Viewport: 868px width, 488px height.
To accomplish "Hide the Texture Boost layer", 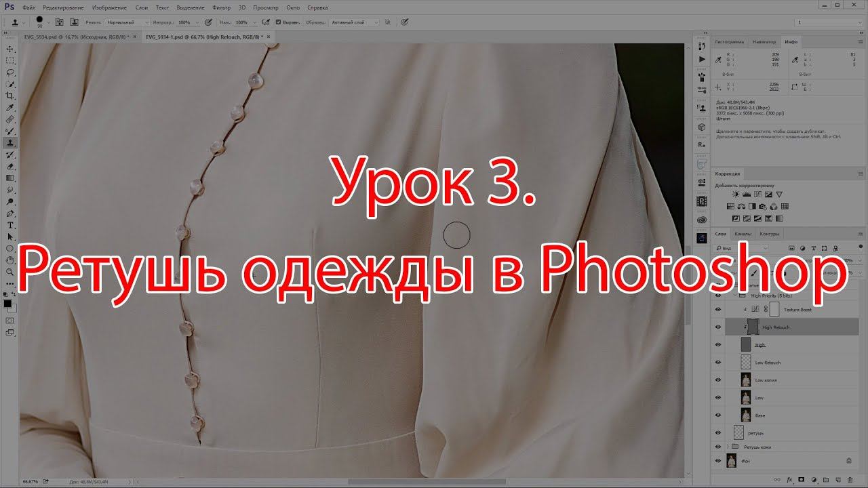I will tap(718, 309).
